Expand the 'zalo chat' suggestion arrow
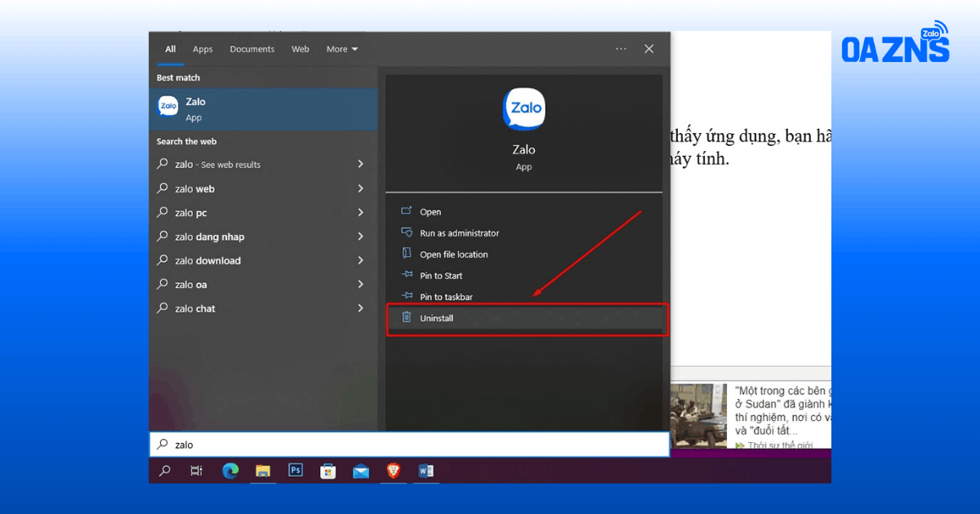Image resolution: width=980 pixels, height=514 pixels. 360,308
